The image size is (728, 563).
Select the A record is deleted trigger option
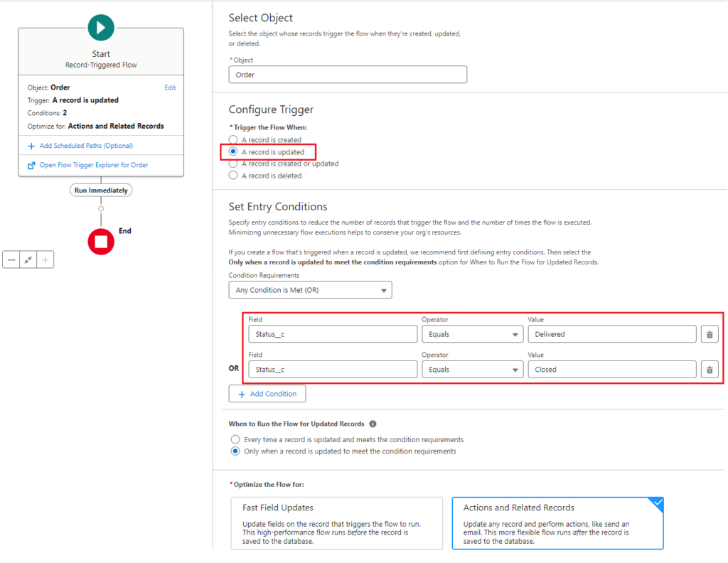point(235,175)
